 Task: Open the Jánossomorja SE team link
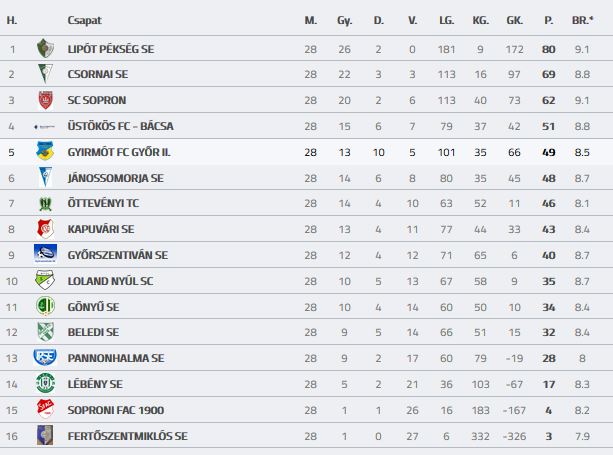115,177
